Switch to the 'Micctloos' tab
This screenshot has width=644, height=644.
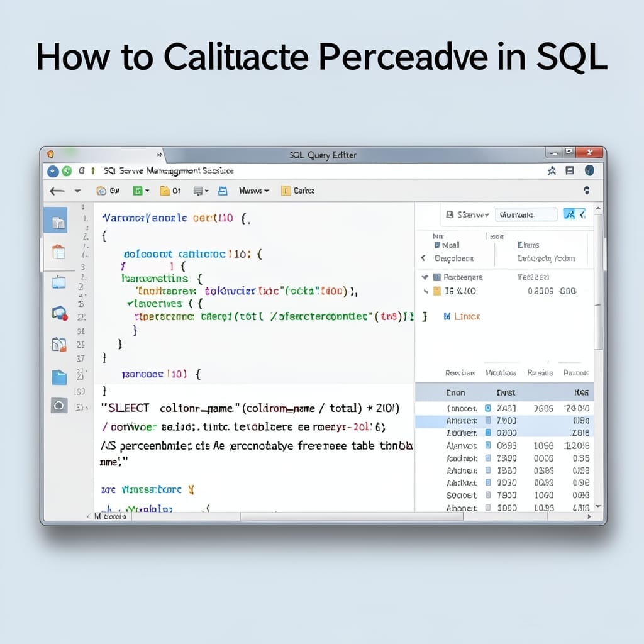pyautogui.click(x=501, y=373)
